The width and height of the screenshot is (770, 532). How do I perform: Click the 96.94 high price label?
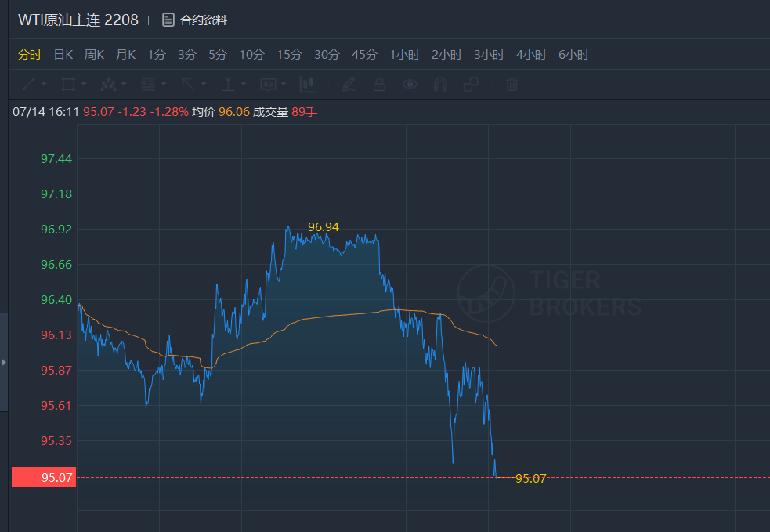click(324, 227)
